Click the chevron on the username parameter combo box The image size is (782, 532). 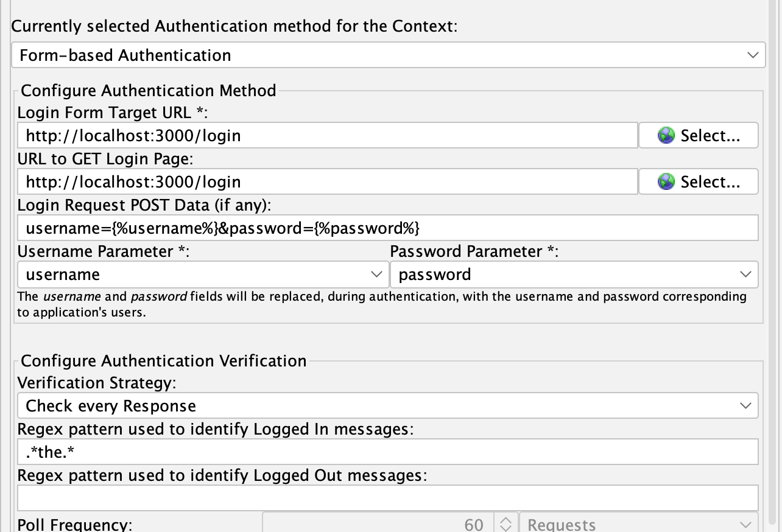click(377, 275)
